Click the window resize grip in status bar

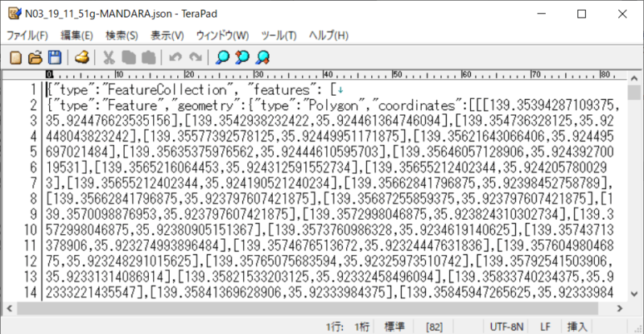coord(638,328)
